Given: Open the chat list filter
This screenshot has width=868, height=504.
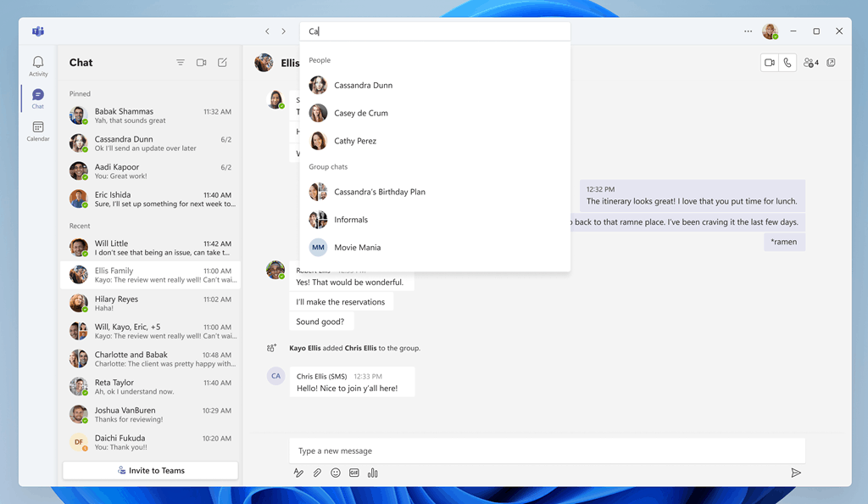Looking at the screenshot, I should click(181, 63).
